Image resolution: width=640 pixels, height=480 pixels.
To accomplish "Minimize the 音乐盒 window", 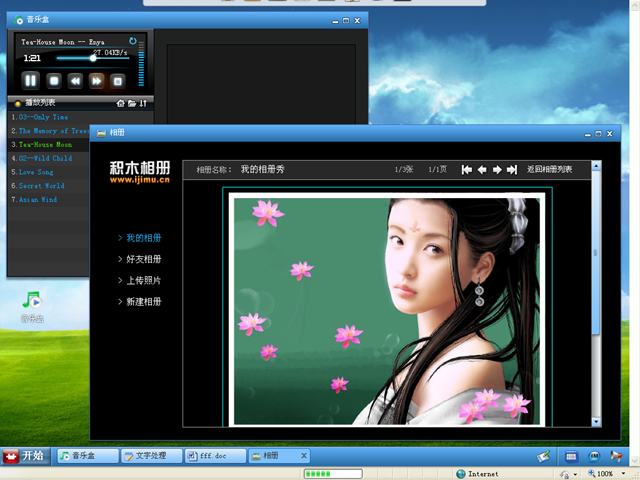I will 335,20.
